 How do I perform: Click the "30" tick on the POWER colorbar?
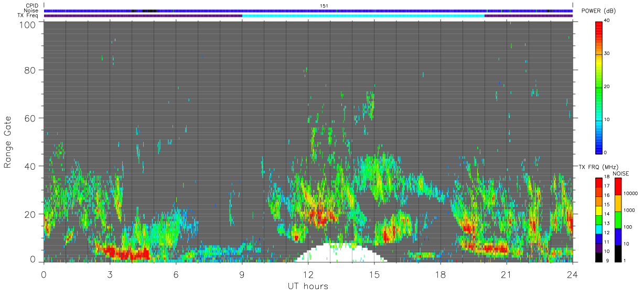607,53
